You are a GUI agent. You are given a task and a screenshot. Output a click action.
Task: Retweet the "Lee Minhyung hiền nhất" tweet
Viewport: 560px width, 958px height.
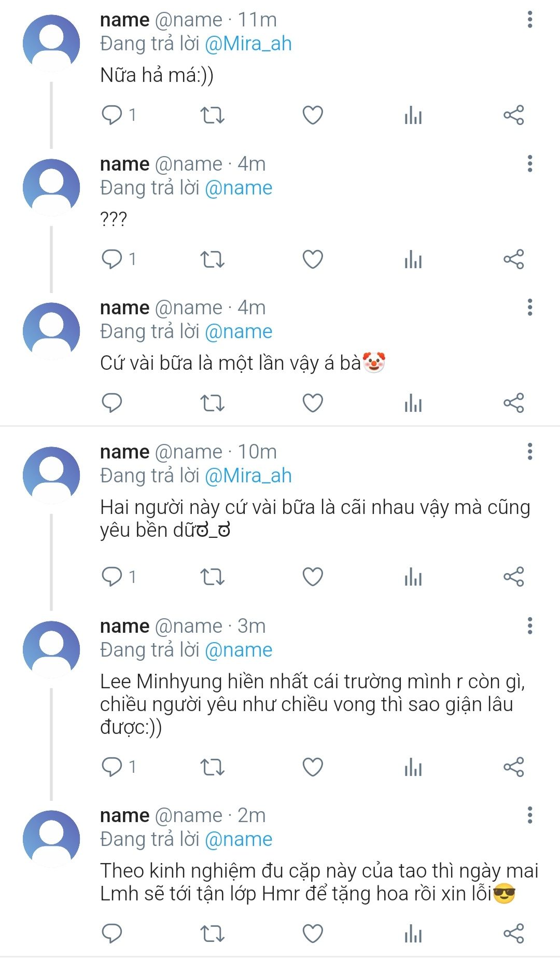212,767
